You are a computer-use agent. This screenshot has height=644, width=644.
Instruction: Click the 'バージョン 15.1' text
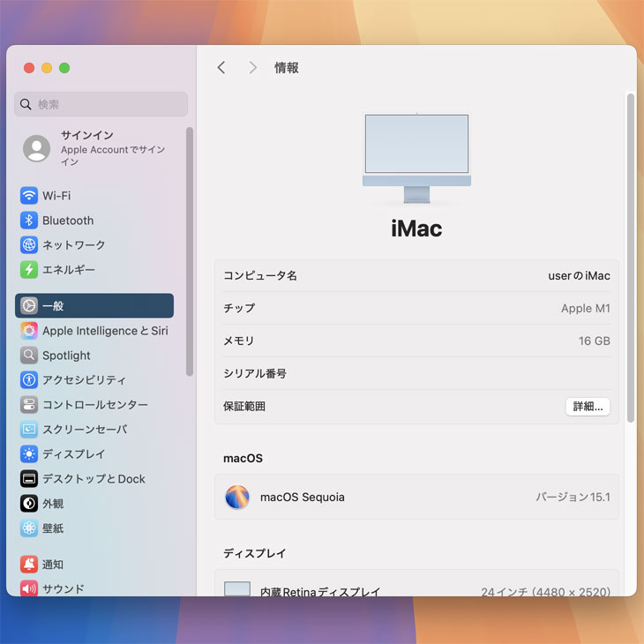(573, 497)
